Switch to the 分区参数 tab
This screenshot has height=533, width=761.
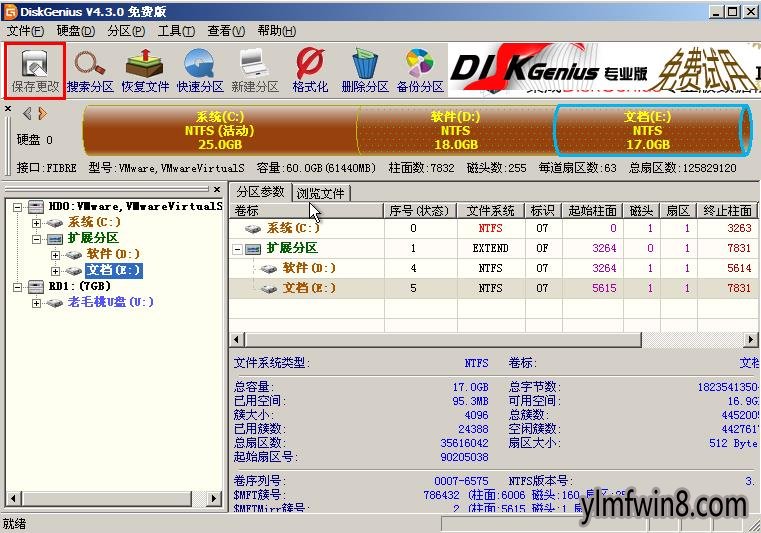click(260, 192)
